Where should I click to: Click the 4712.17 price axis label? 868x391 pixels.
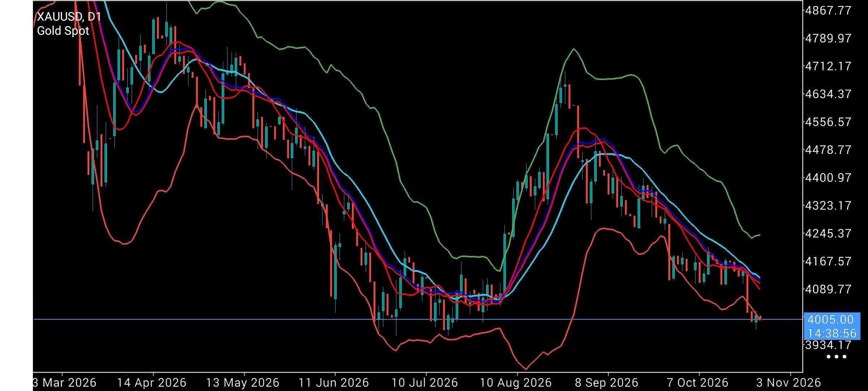828,66
